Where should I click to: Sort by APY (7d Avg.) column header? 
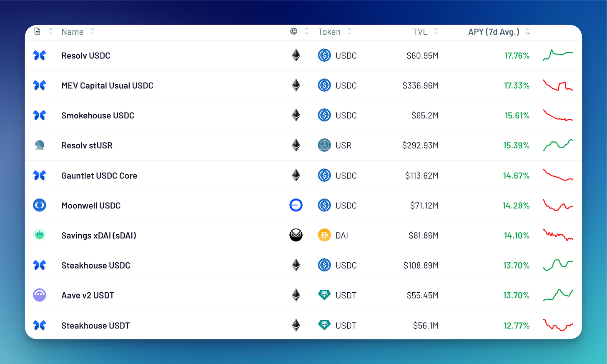(499, 32)
